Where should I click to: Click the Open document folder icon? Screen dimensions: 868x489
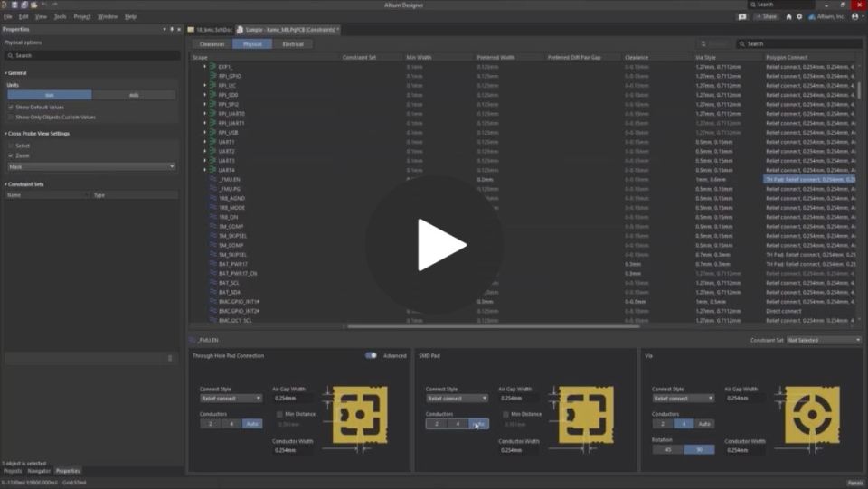34,5
